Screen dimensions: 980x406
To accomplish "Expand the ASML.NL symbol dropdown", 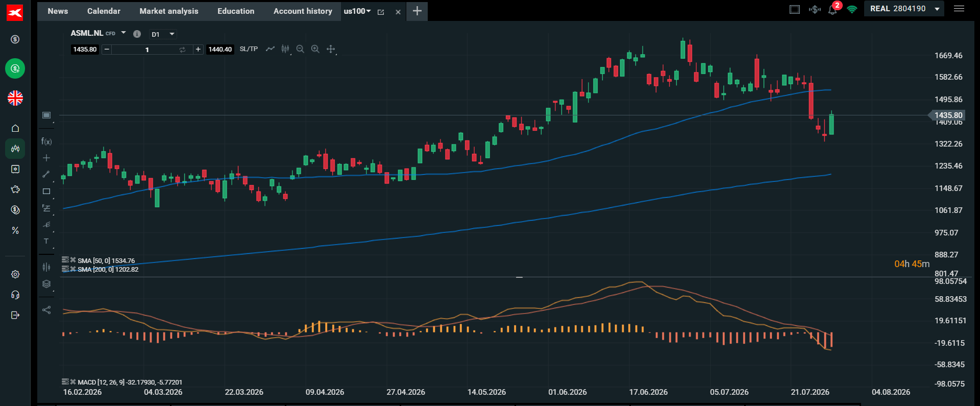I will [124, 33].
